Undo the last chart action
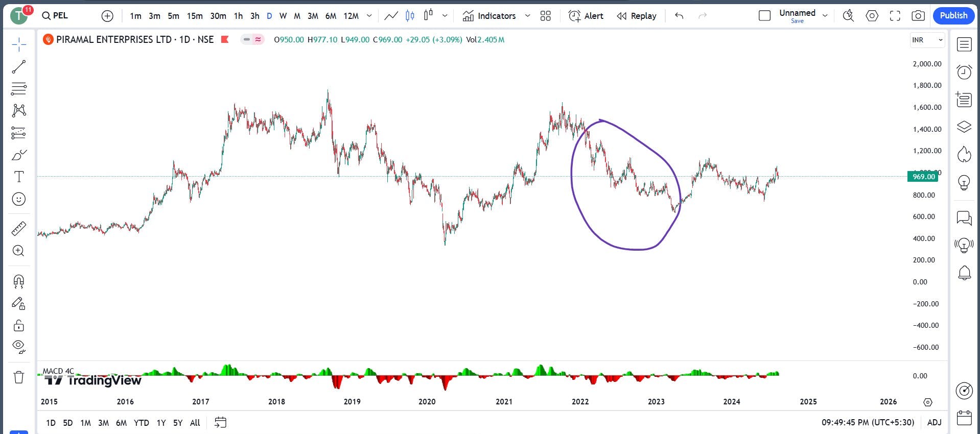 [x=679, y=16]
